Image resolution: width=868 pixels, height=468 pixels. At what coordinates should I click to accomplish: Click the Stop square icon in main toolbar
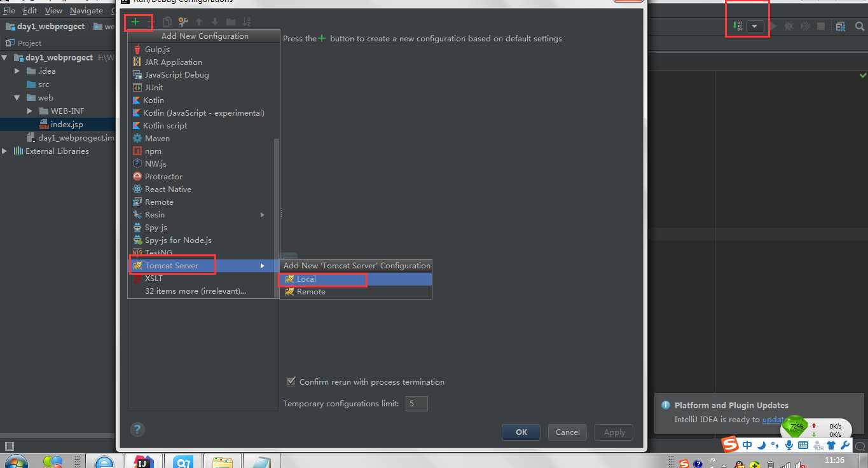coord(821,26)
